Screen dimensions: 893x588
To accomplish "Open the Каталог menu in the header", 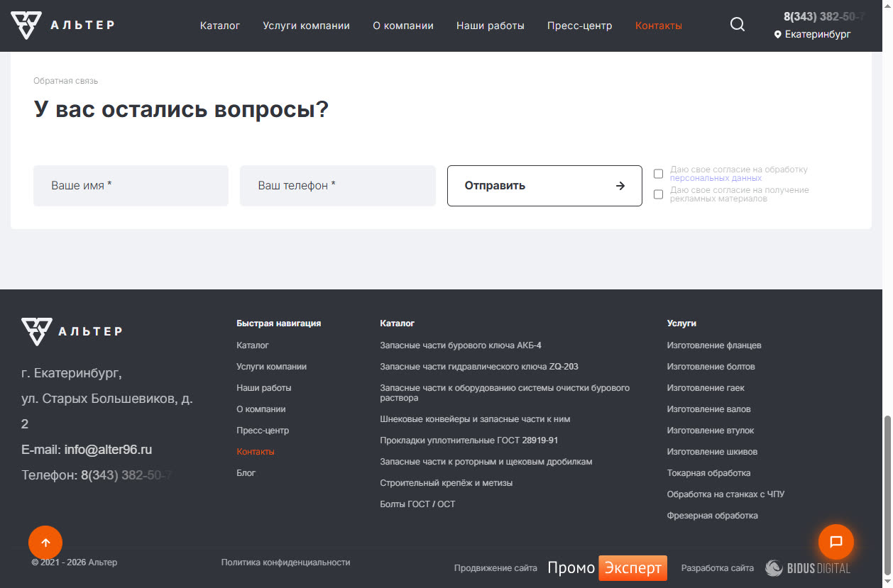I will [x=220, y=26].
